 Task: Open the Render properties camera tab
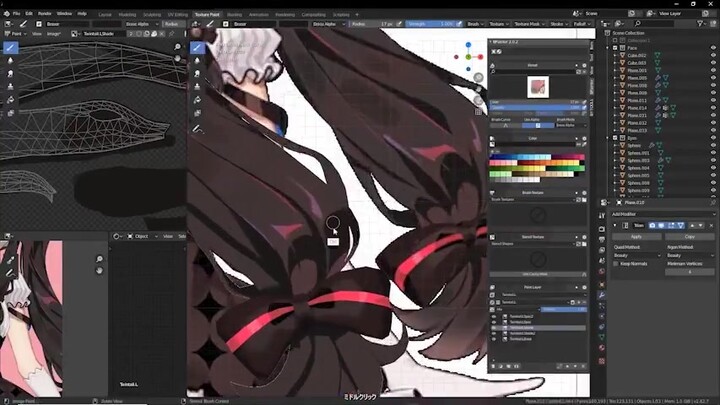(602, 229)
